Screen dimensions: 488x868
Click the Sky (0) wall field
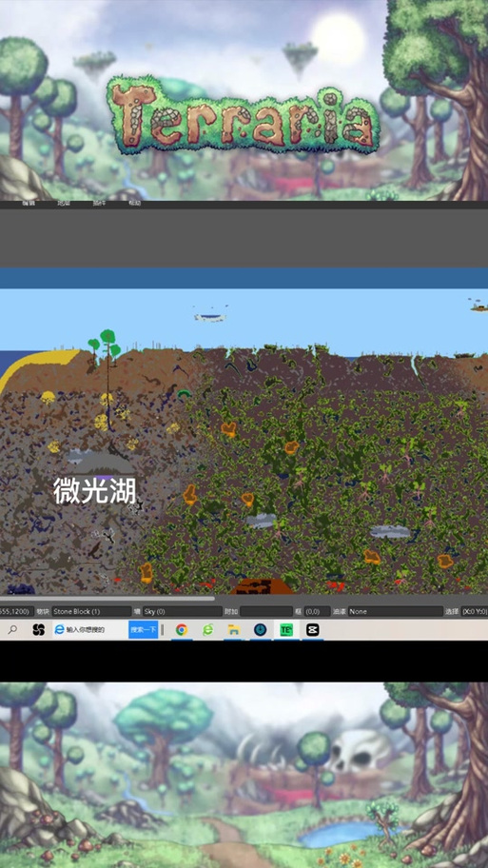click(182, 612)
